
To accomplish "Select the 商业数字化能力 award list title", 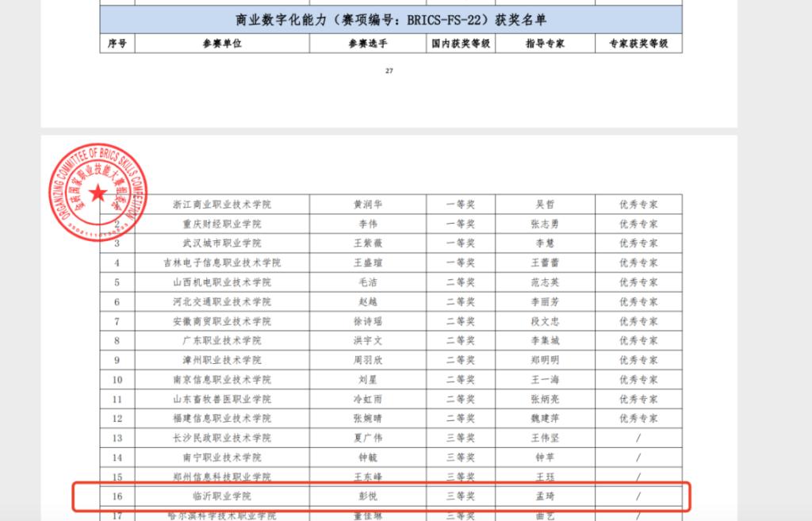I will point(391,19).
